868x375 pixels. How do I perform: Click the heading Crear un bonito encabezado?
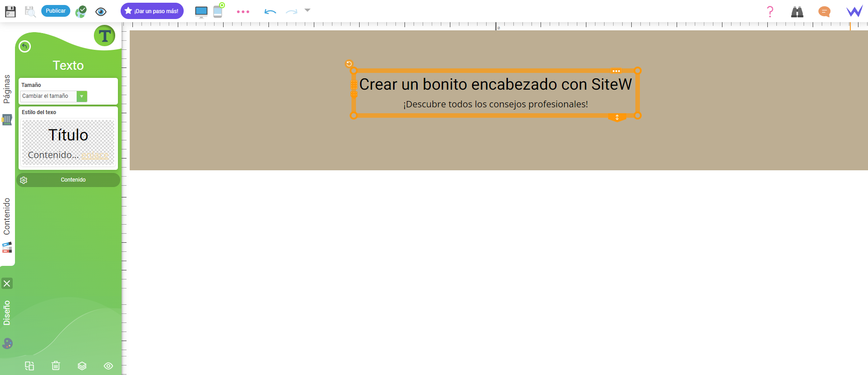click(x=496, y=84)
